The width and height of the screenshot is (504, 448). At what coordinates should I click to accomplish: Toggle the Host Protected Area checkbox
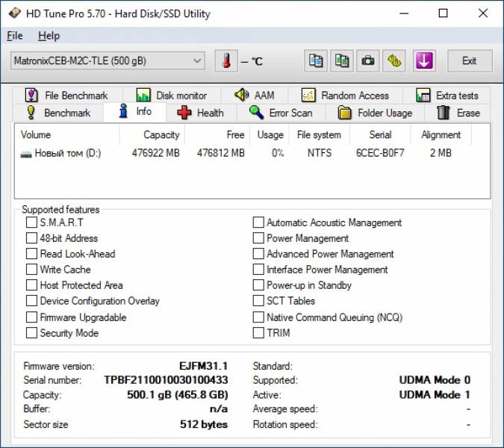click(31, 285)
